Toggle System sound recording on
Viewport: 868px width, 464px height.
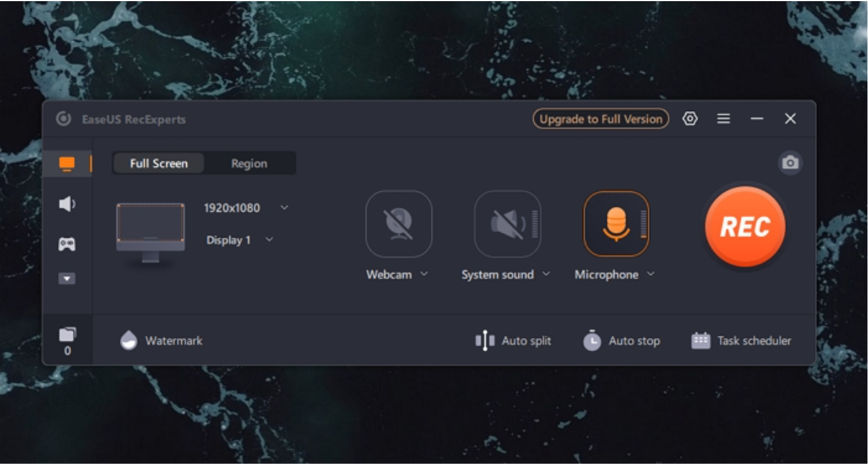[x=508, y=224]
